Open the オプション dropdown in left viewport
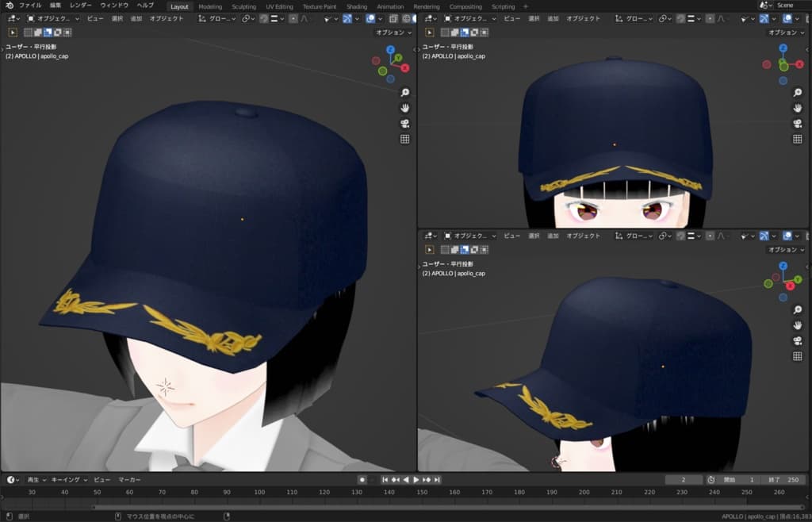 point(393,33)
